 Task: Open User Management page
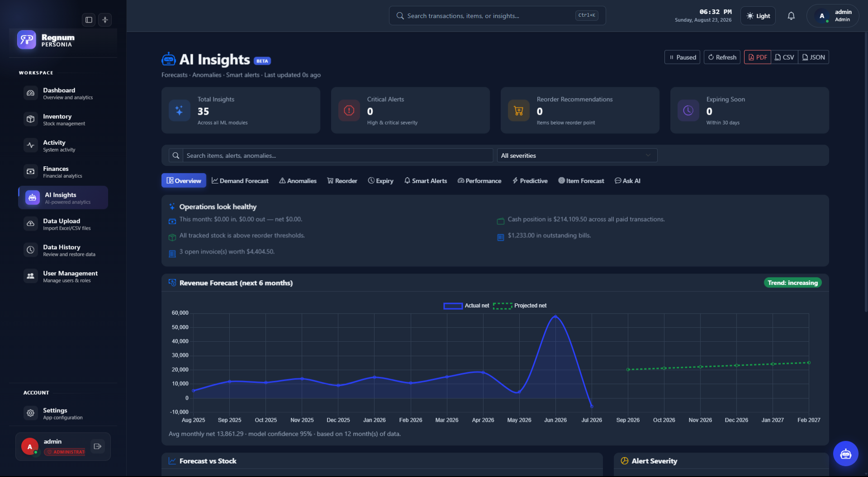[x=63, y=276]
